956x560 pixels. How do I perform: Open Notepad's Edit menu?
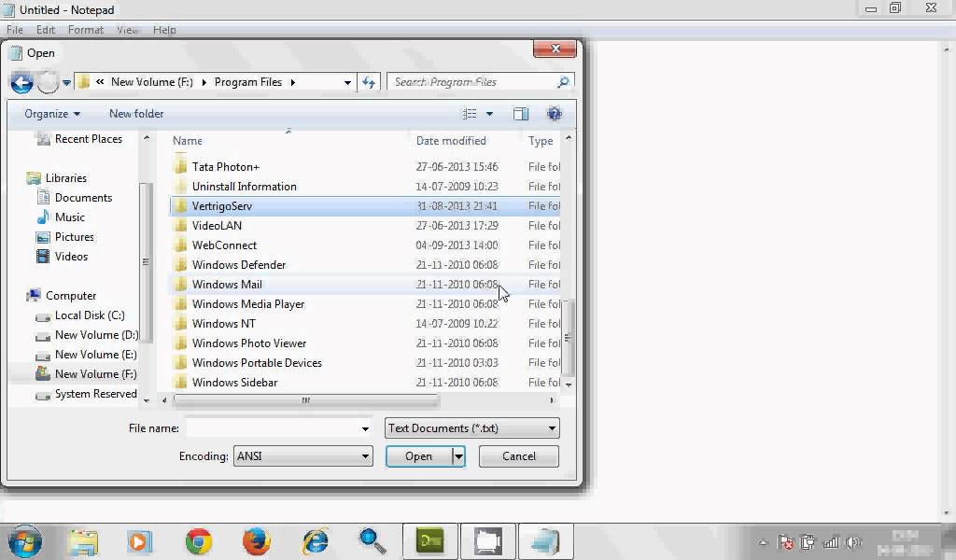pyautogui.click(x=45, y=29)
